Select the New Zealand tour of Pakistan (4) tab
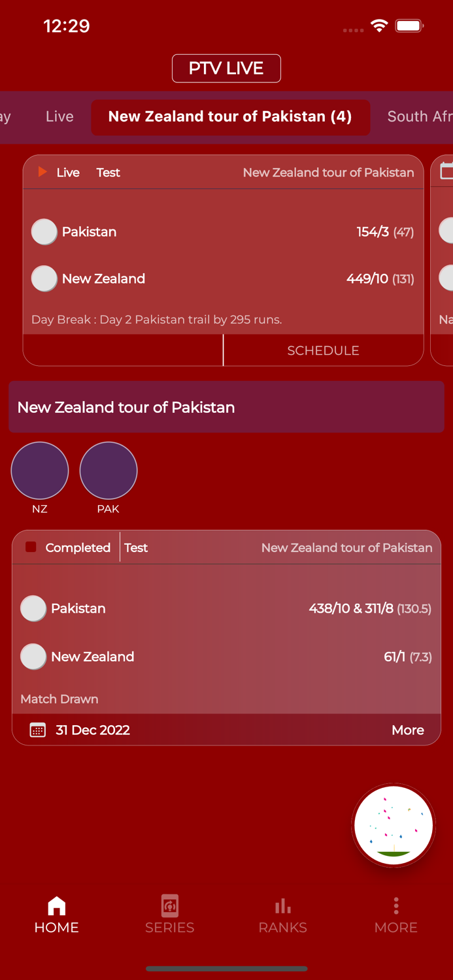 (230, 118)
